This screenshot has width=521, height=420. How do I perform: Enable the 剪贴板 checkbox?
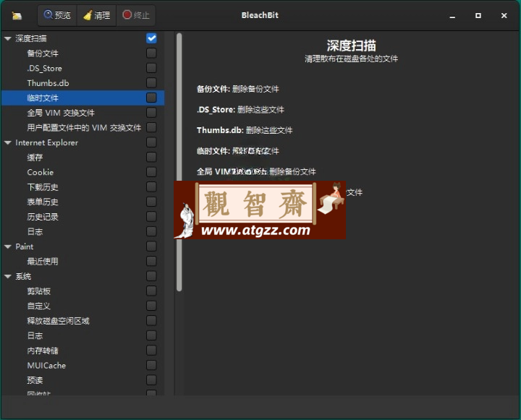151,291
